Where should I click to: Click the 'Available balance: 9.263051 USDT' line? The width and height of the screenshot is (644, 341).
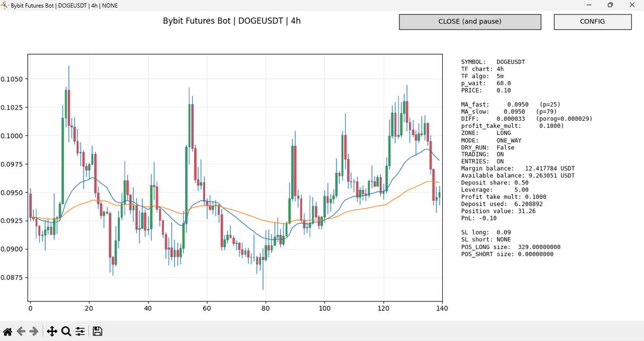point(518,176)
